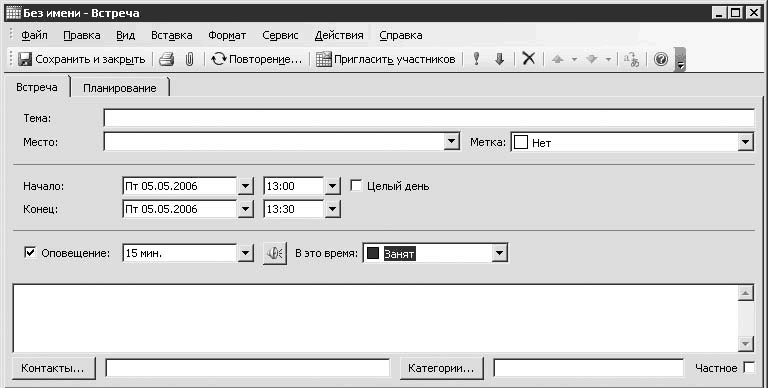Open the Действия menu

click(x=339, y=35)
